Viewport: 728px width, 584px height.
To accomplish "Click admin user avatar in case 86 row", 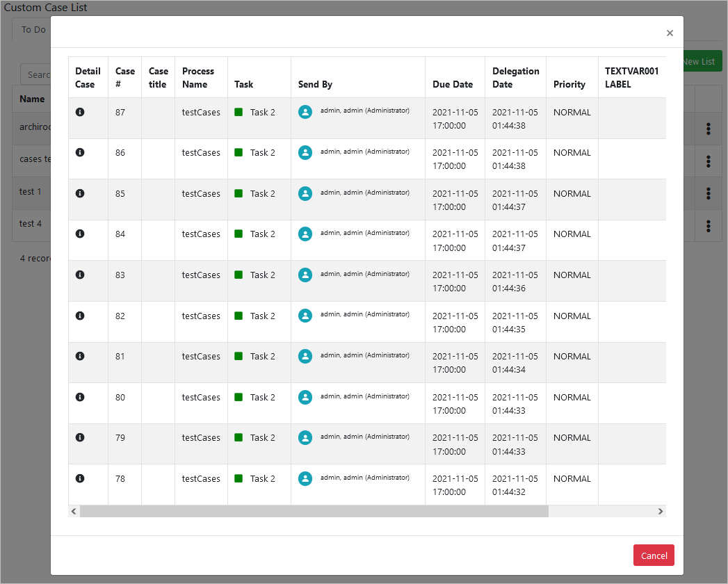I will 305,153.
